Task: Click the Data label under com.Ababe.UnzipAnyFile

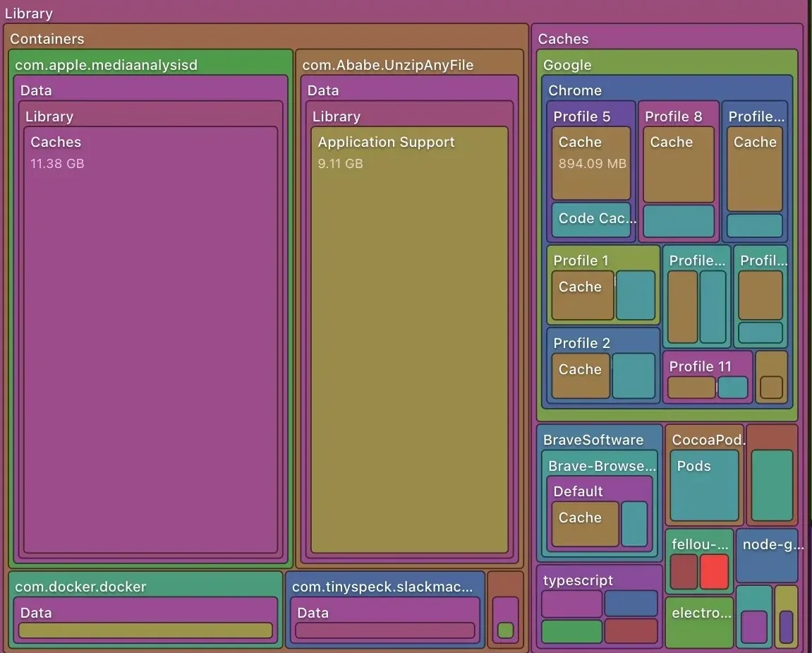Action: (x=322, y=90)
